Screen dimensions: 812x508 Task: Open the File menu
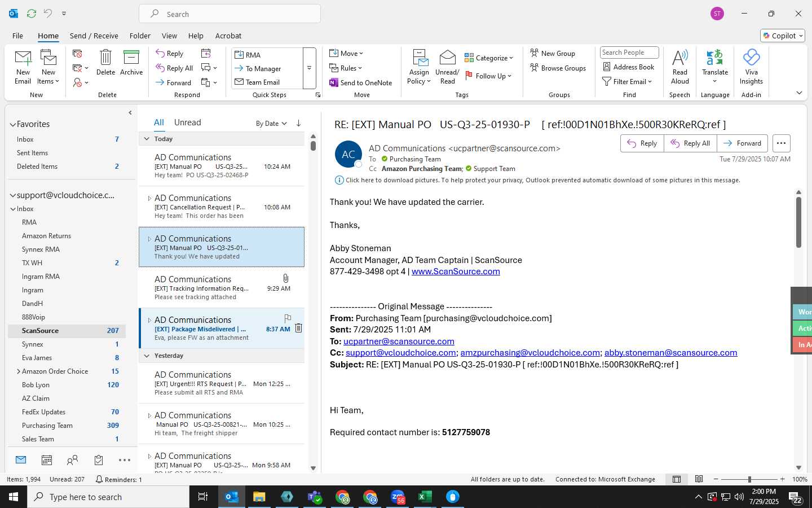[x=18, y=36]
